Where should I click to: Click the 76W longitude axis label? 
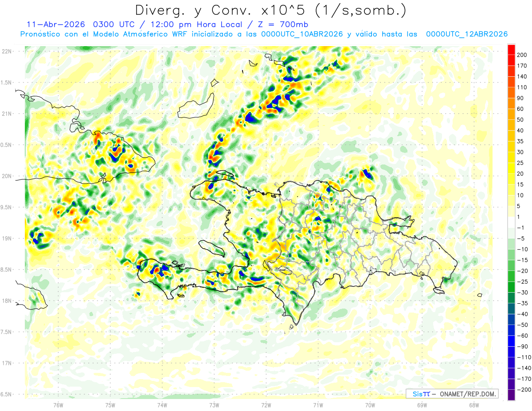tap(58, 405)
